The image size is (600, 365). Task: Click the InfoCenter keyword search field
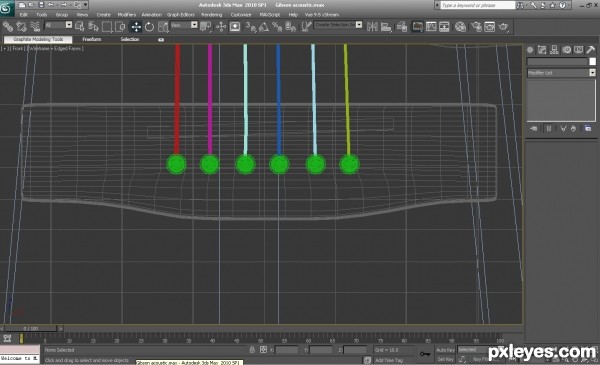point(478,5)
